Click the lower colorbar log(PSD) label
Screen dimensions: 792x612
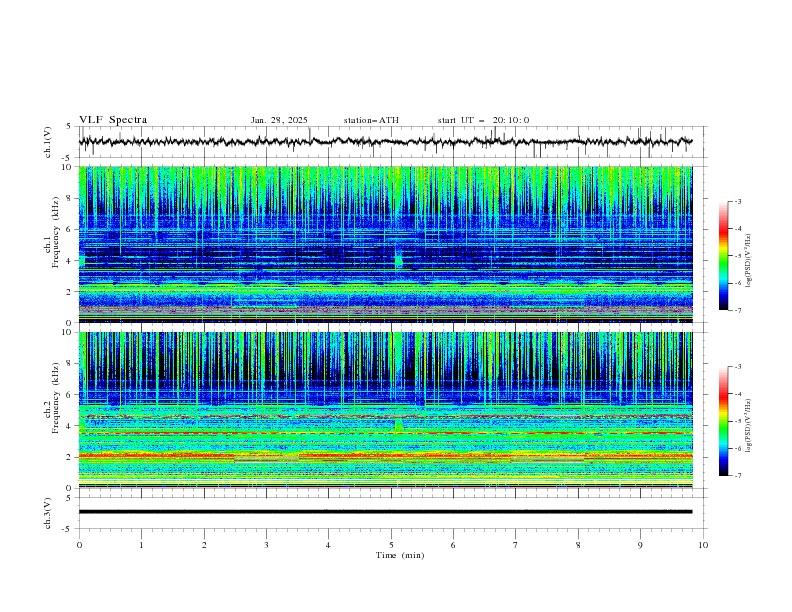click(748, 425)
